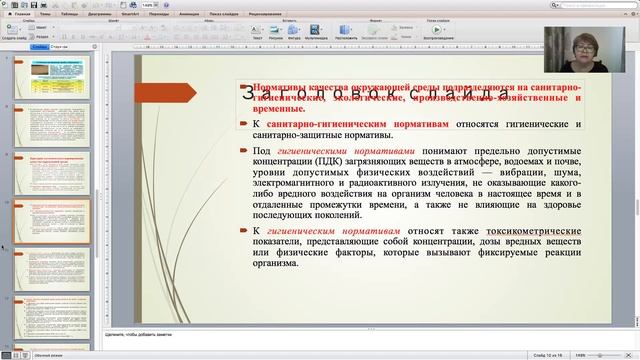Click the Text box insert icon
640x360 pixels.
pyautogui.click(x=256, y=29)
